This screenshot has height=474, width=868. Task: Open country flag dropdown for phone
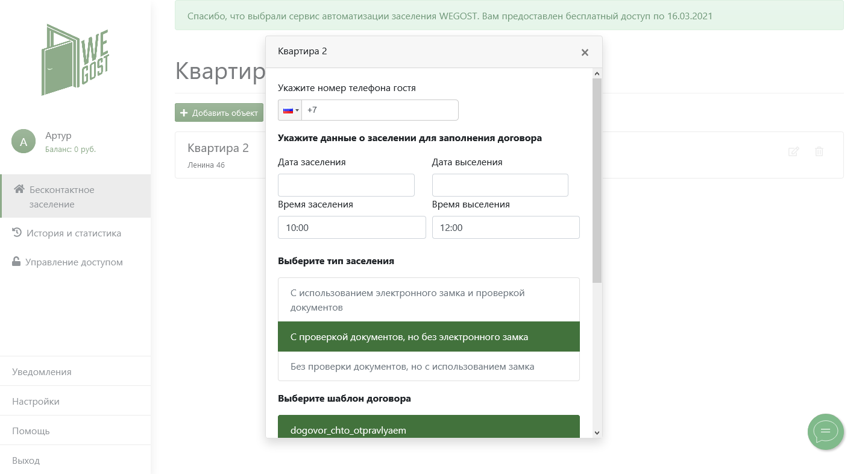290,110
